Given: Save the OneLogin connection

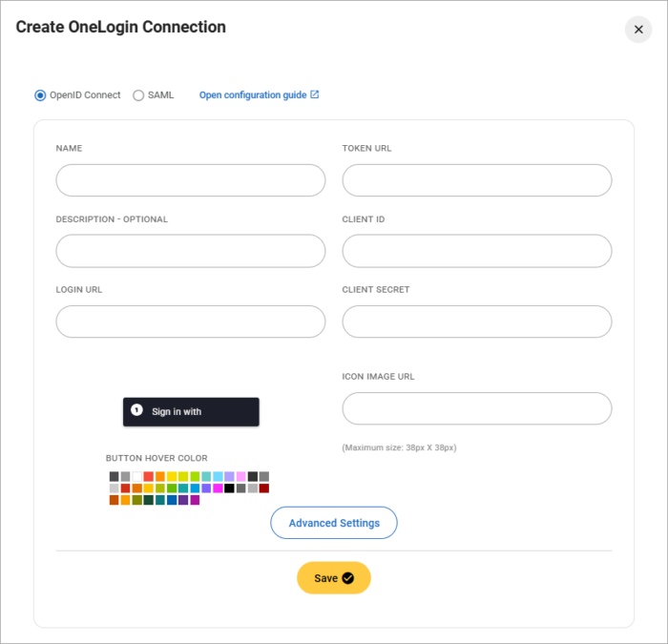Looking at the screenshot, I should tap(333, 578).
